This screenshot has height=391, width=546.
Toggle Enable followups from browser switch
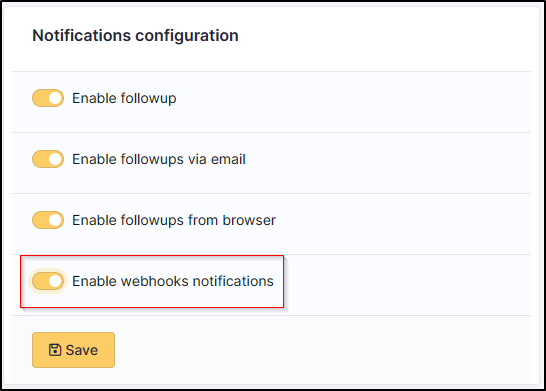coord(48,220)
